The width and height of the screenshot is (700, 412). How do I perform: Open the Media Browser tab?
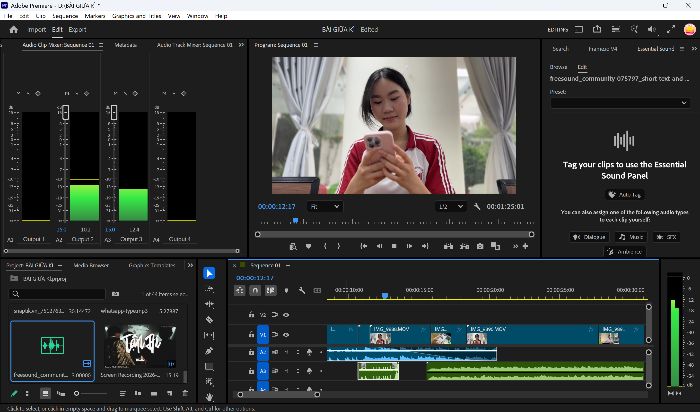click(x=91, y=265)
